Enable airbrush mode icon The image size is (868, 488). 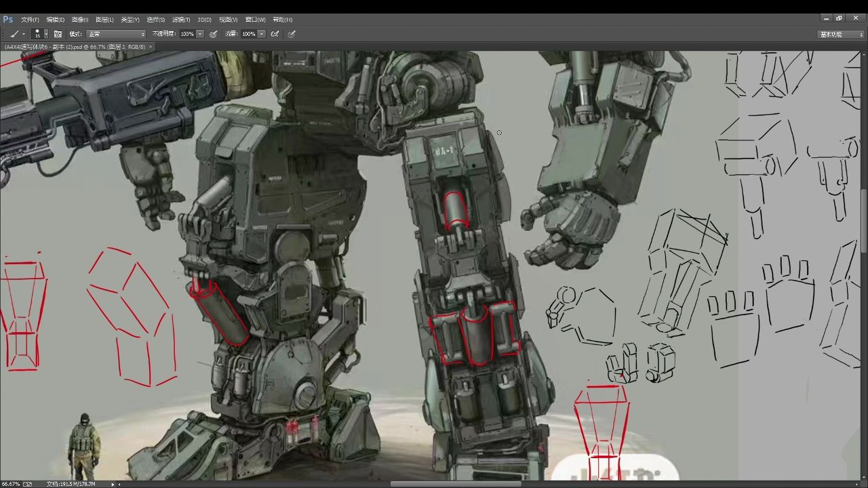pyautogui.click(x=275, y=34)
